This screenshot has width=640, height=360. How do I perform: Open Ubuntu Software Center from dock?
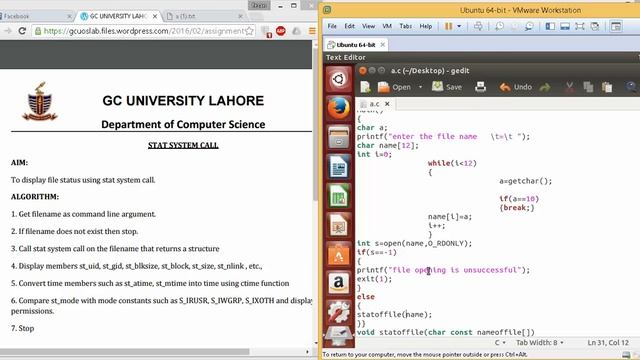coord(338,254)
